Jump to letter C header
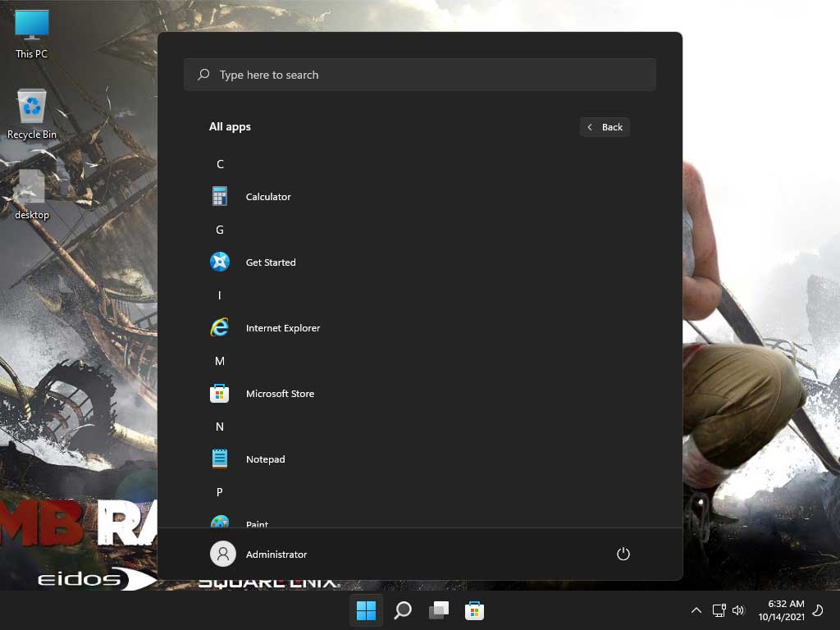 tap(220, 164)
